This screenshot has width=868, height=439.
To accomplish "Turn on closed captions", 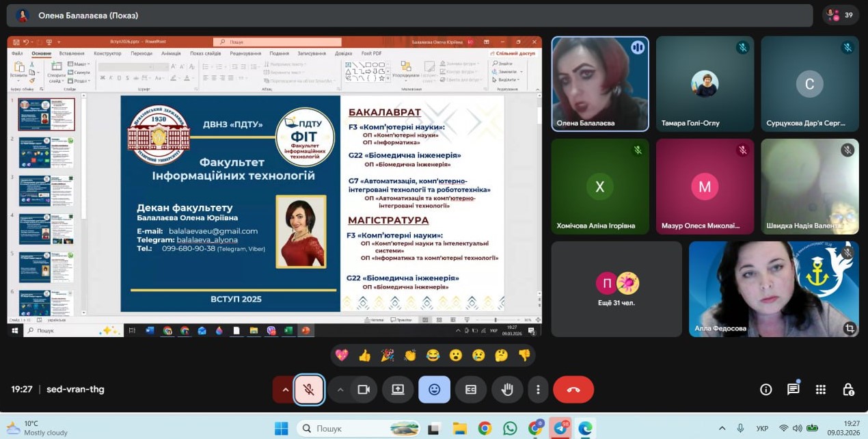I will [470, 390].
